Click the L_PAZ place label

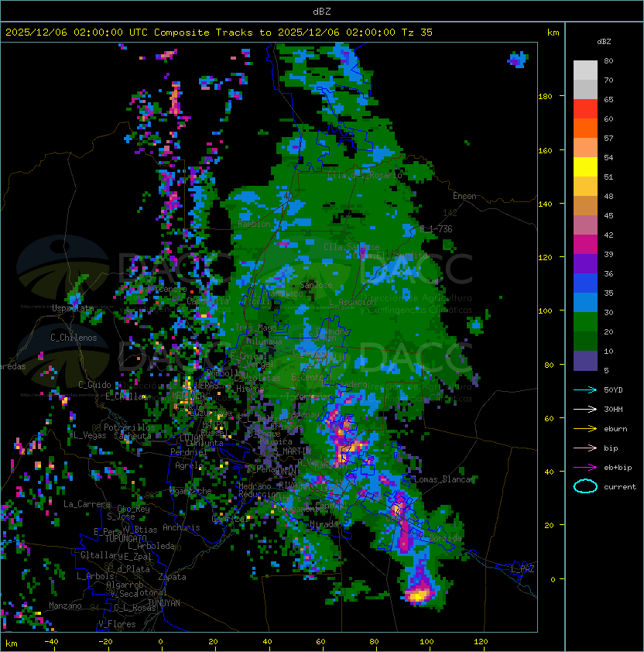[x=523, y=569]
